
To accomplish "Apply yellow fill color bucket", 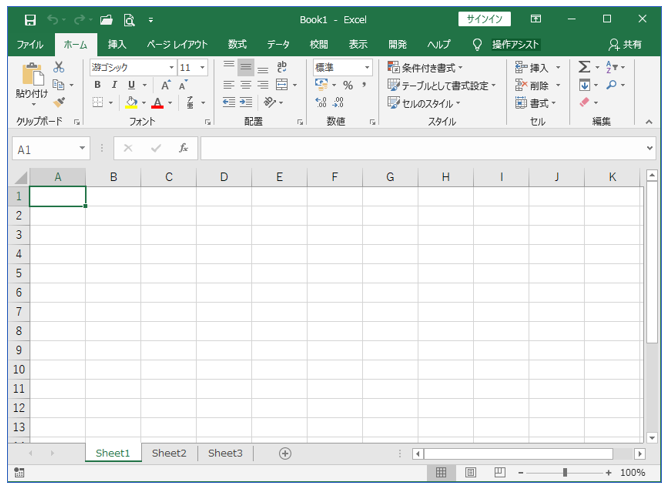I will coord(131,102).
